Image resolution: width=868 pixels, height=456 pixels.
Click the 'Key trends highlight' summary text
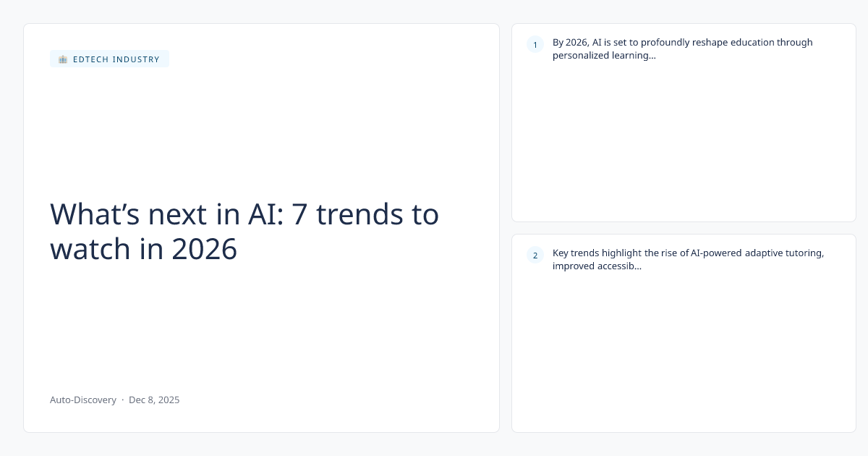pos(688,253)
